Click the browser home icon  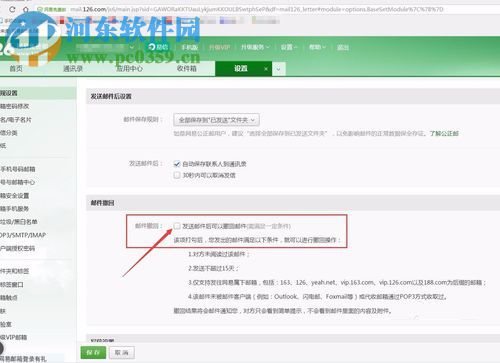click(x=26, y=9)
